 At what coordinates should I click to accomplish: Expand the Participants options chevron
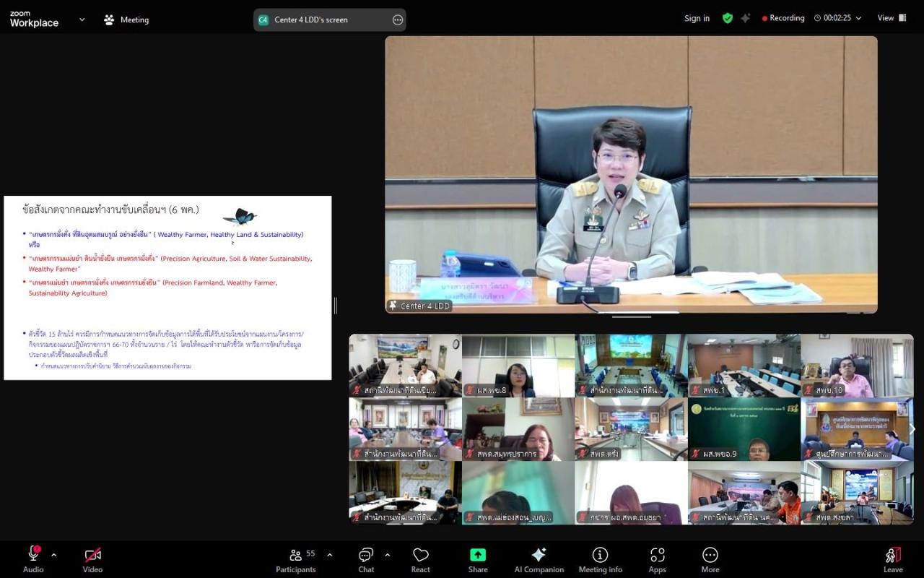[x=330, y=555]
